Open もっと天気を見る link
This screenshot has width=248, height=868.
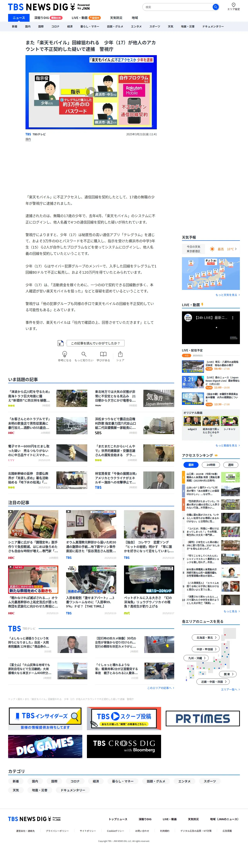pos(228,295)
